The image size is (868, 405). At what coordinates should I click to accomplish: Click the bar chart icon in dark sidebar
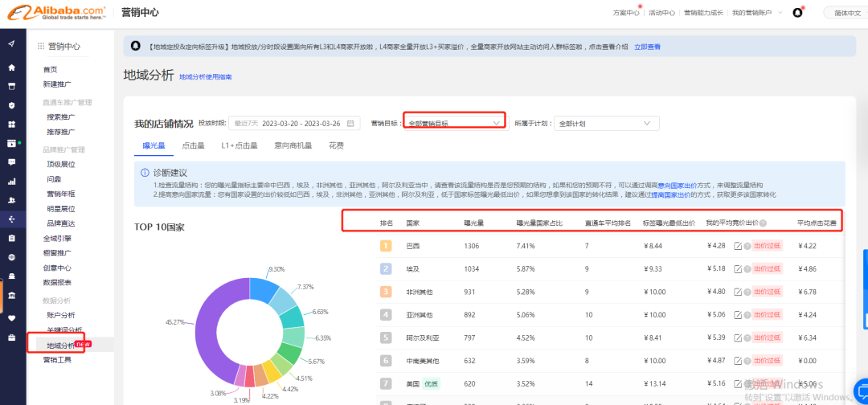point(11,181)
